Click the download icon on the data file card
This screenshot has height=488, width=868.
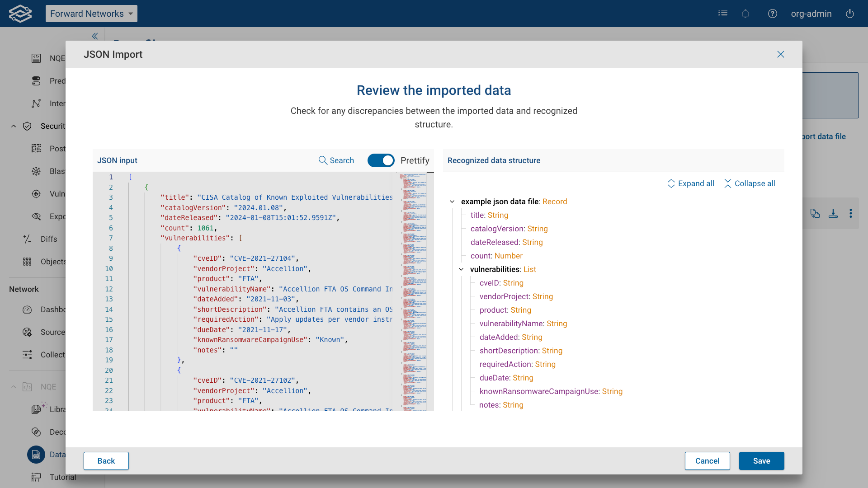pos(833,213)
